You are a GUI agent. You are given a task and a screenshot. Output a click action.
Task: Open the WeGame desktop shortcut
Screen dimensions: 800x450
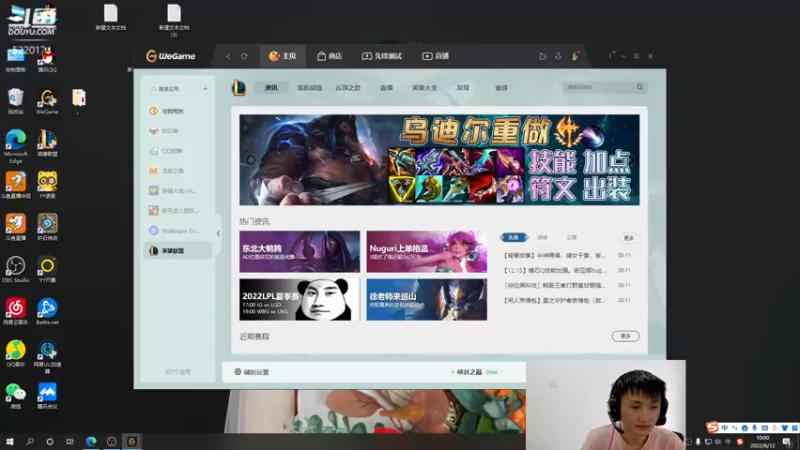47,102
